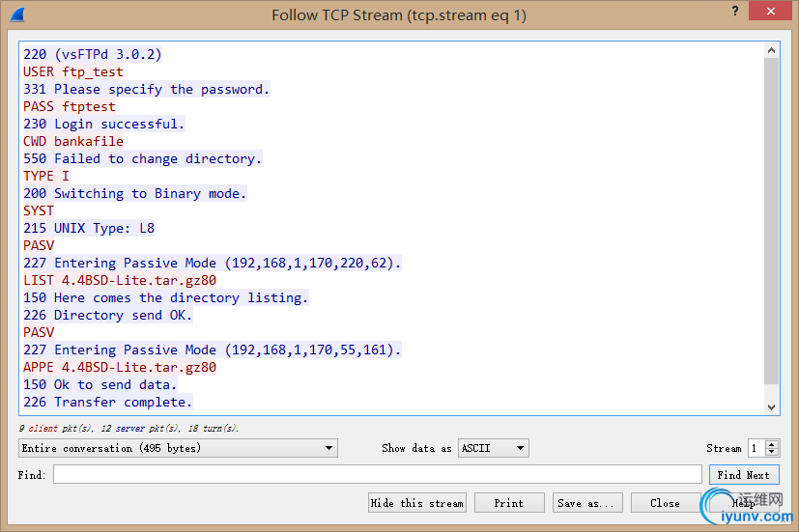Screen dimensions: 799x532
Task: Click 'LIST 4.4BSD-Lite.tar.gz80' line
Action: click(119, 281)
